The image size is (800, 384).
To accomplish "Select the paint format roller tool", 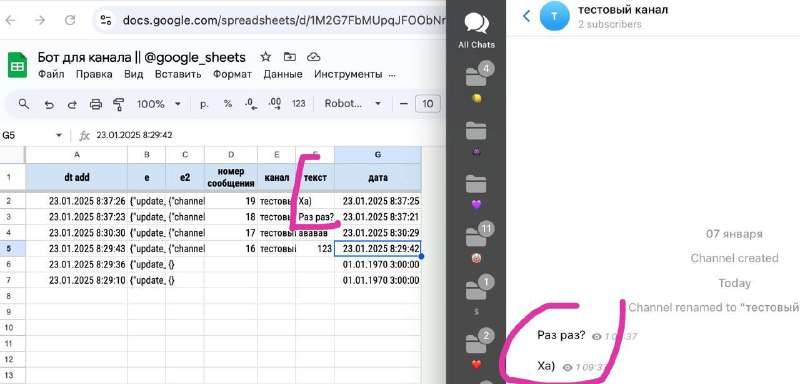I will coord(118,105).
